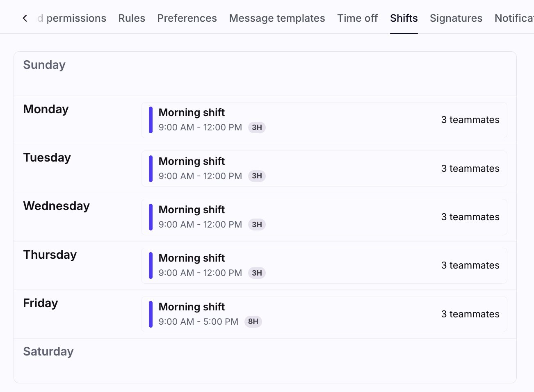Click Thursday's 3 teammates label
The image size is (534, 392).
pyautogui.click(x=470, y=265)
